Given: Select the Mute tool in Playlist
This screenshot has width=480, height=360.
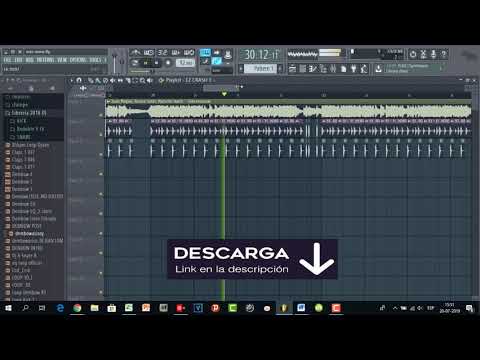Looking at the screenshot, I should [113, 80].
